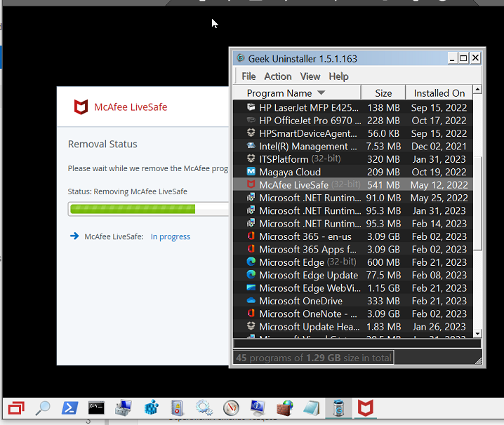Click the Microsoft Edge WebView row icon
This screenshot has width=504, height=425.
coord(251,288)
